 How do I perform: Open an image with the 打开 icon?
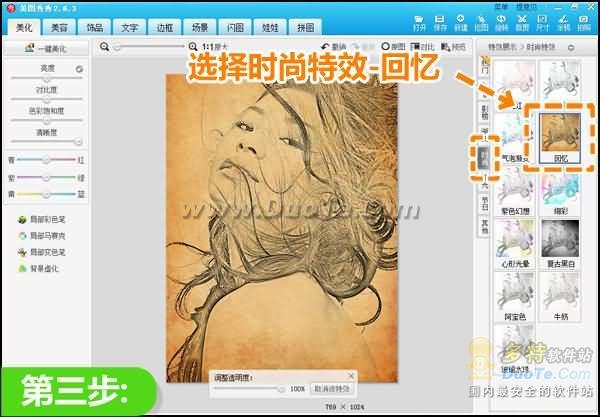(x=419, y=23)
